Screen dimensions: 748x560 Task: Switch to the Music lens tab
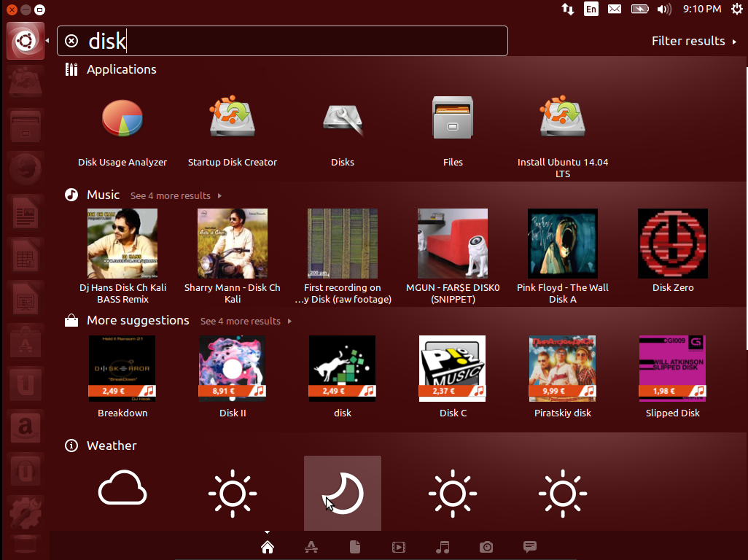[x=443, y=547]
